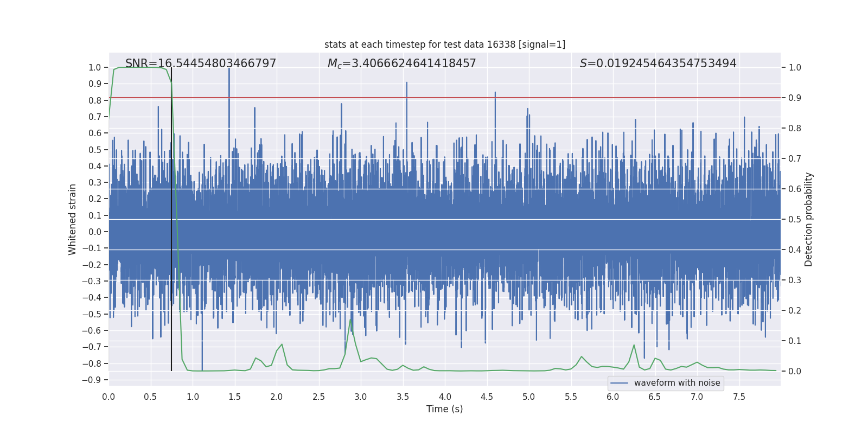The height and width of the screenshot is (434, 868).
Task: Click the 0.9 tick on right probability axis
Action: [x=795, y=98]
